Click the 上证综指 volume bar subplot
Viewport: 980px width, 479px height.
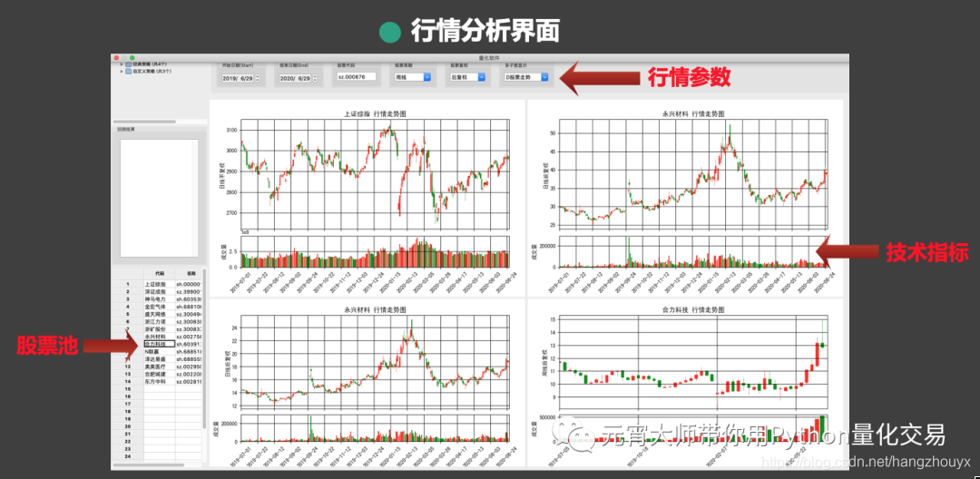tap(375, 251)
